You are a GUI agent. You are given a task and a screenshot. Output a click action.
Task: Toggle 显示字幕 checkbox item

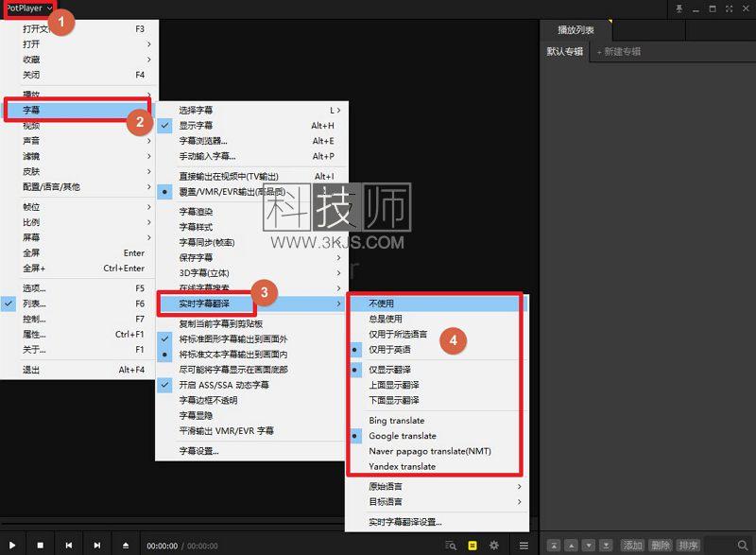click(251, 126)
